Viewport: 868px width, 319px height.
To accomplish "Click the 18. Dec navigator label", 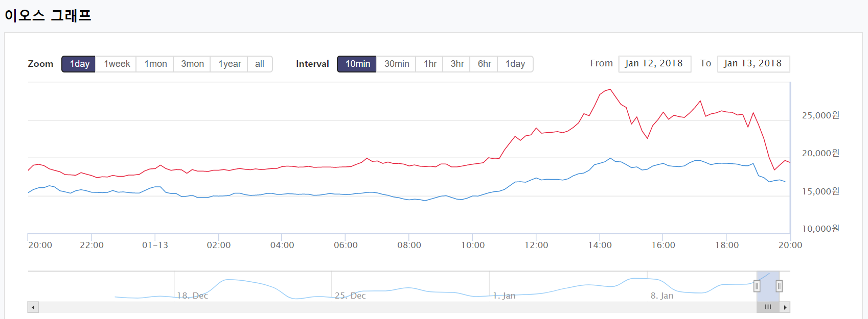I will 192,296.
